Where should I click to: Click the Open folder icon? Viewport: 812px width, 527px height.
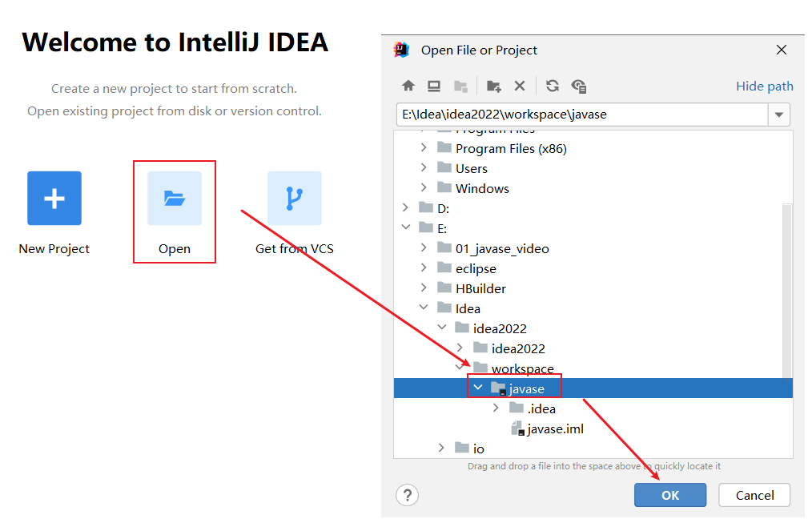tap(175, 198)
